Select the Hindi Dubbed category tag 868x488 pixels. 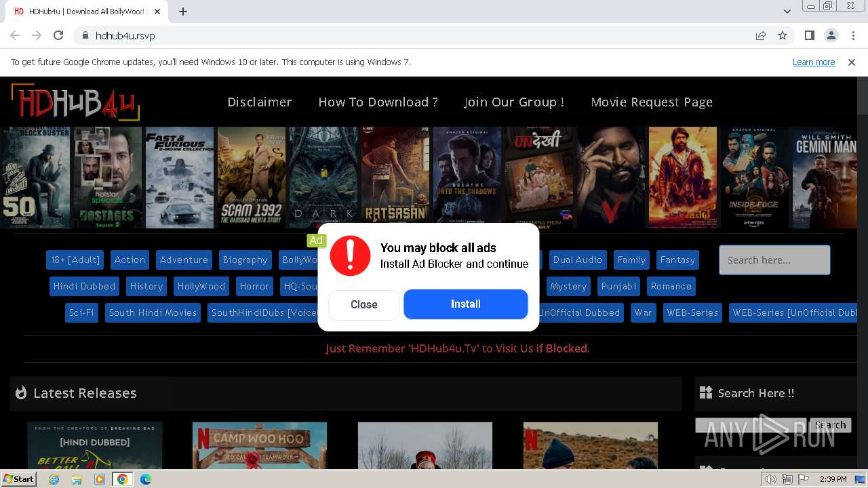85,286
